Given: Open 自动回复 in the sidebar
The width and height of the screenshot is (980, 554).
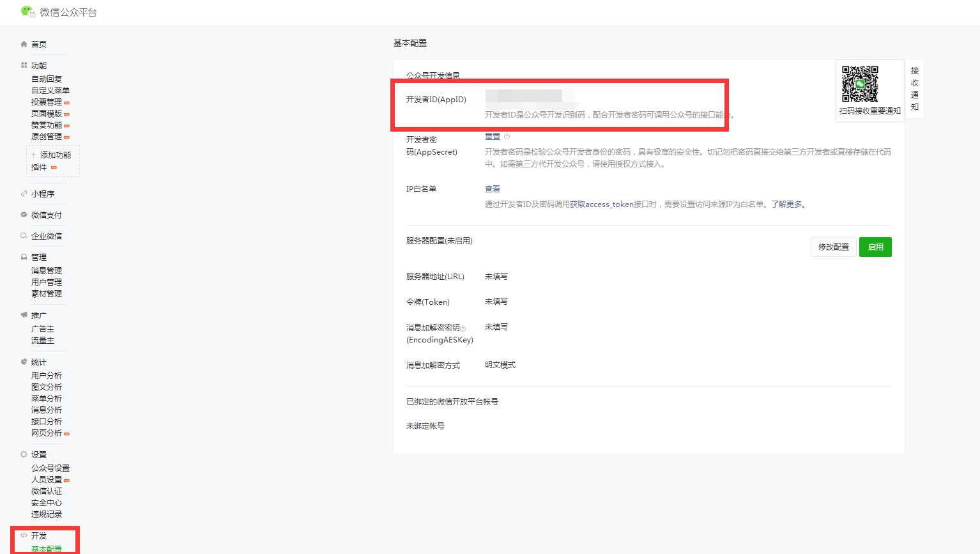Looking at the screenshot, I should pyautogui.click(x=47, y=79).
